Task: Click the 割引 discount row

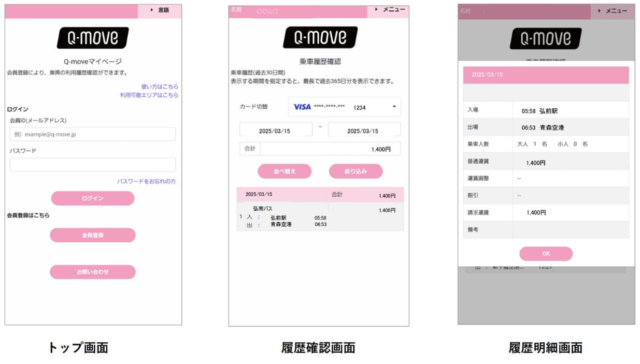Action: coord(546,195)
